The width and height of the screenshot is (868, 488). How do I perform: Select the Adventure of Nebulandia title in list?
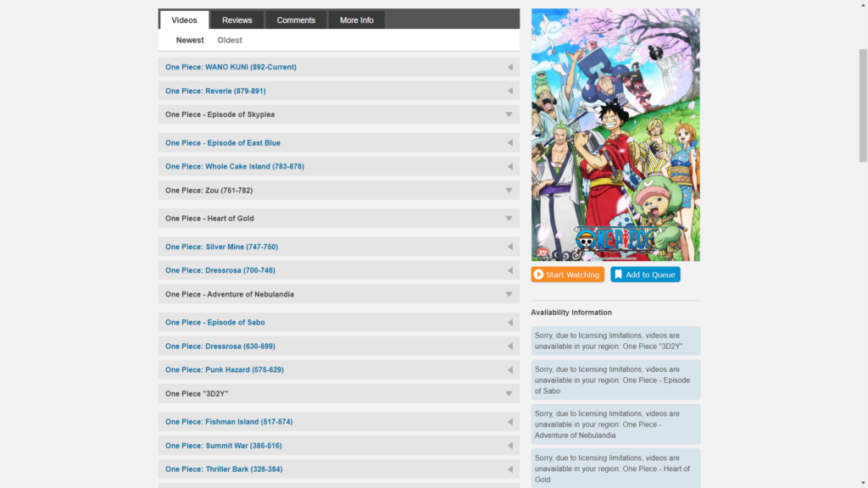229,294
